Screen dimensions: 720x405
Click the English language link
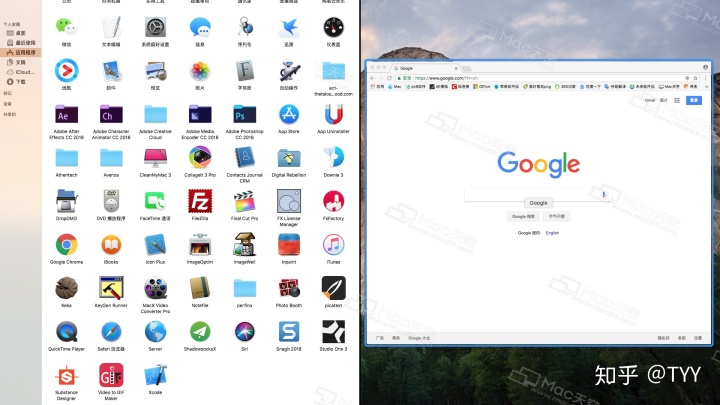point(552,233)
